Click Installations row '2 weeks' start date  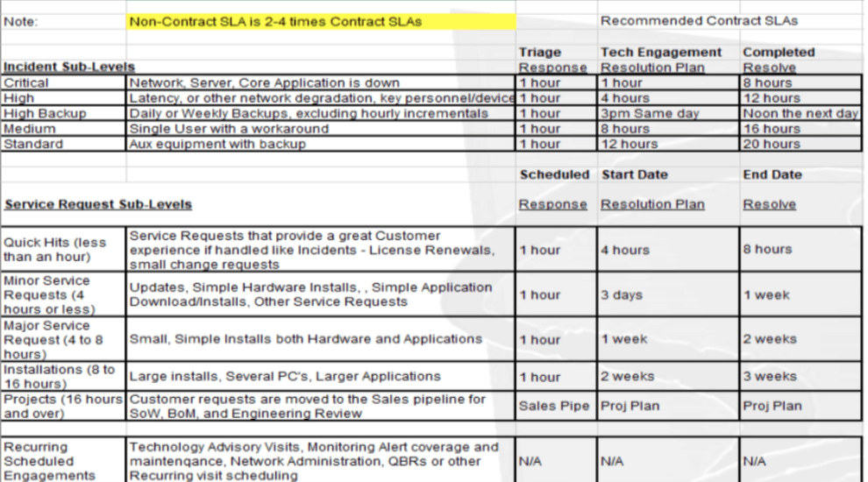(x=668, y=376)
